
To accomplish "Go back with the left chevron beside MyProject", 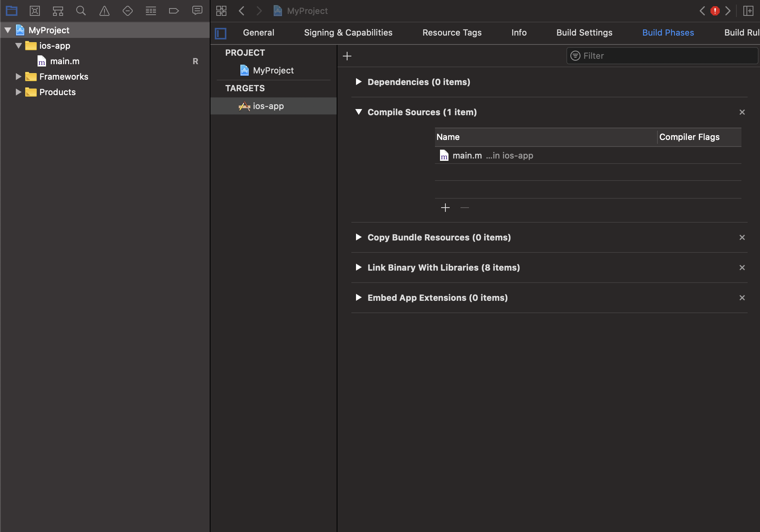I will tap(242, 11).
